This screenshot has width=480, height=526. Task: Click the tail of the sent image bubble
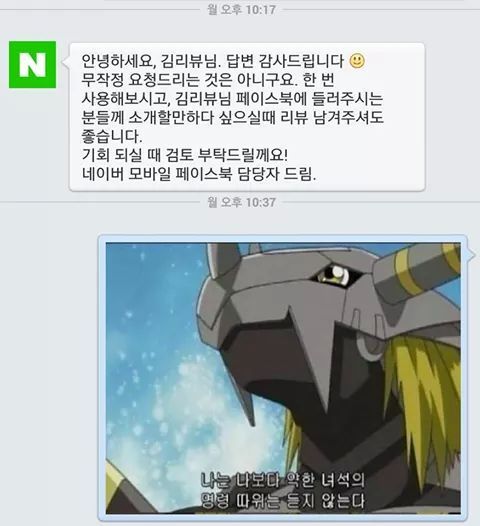(471, 255)
